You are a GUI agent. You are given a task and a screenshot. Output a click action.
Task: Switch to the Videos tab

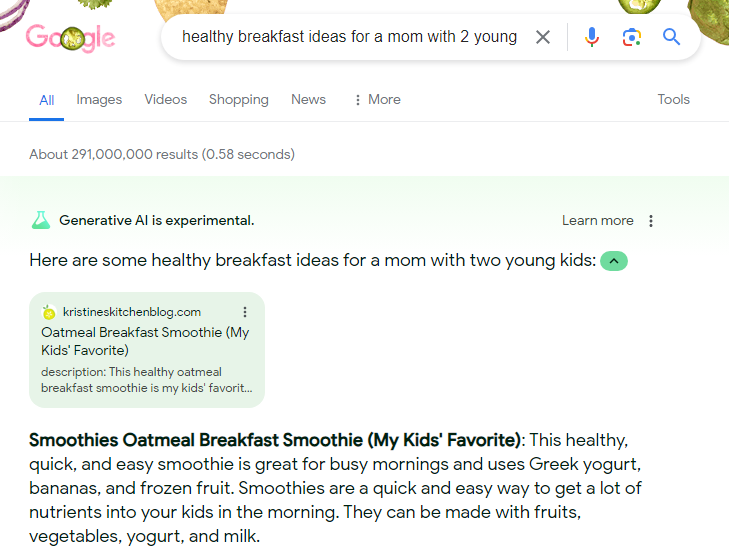tap(165, 100)
